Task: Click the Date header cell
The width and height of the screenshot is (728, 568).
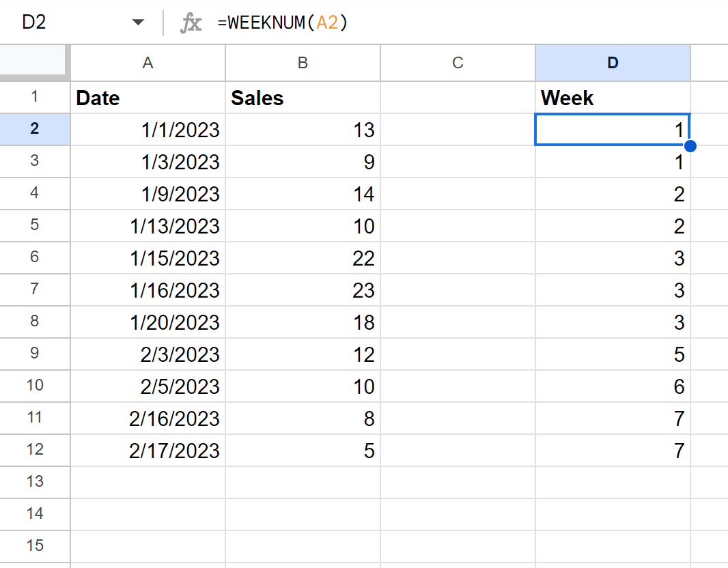Action: (x=148, y=98)
